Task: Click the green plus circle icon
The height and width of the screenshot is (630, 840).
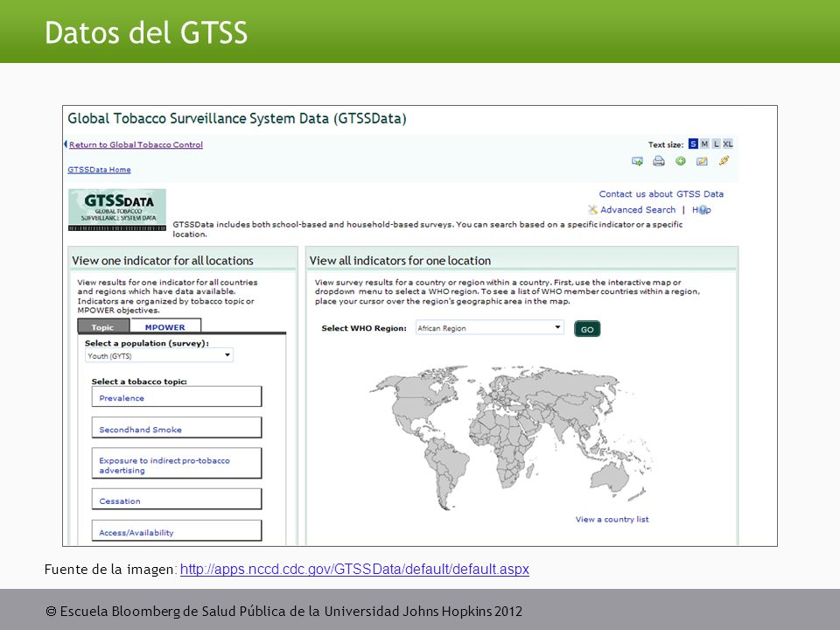Action: coord(681,161)
